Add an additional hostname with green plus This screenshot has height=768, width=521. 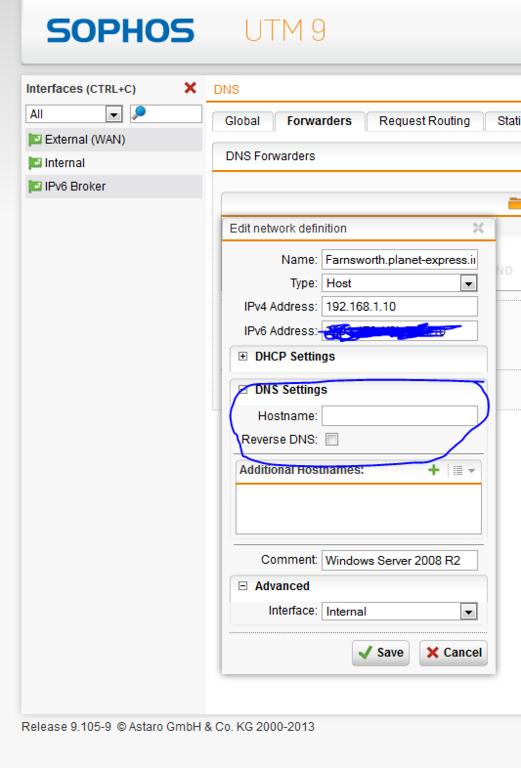[x=433, y=470]
